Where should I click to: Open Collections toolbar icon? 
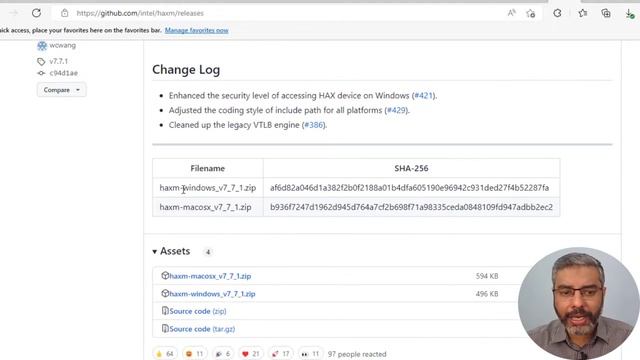606,13
